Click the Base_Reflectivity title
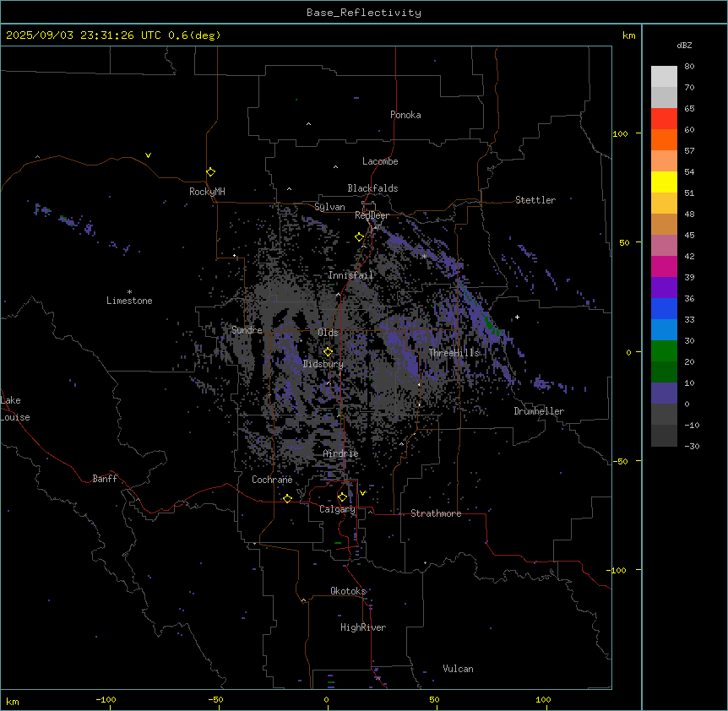The width and height of the screenshot is (728, 711). pyautogui.click(x=364, y=13)
